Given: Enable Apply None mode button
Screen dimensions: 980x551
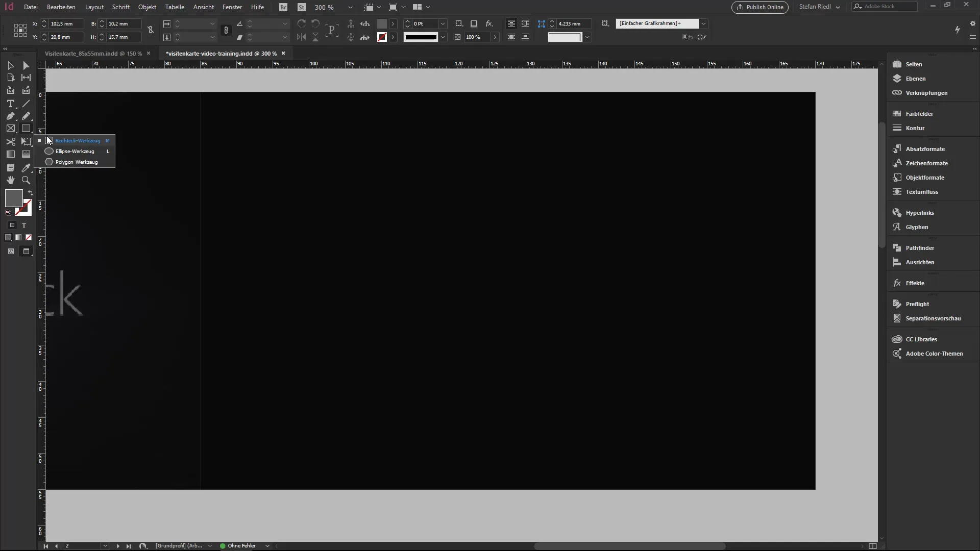Looking at the screenshot, I should click(29, 237).
